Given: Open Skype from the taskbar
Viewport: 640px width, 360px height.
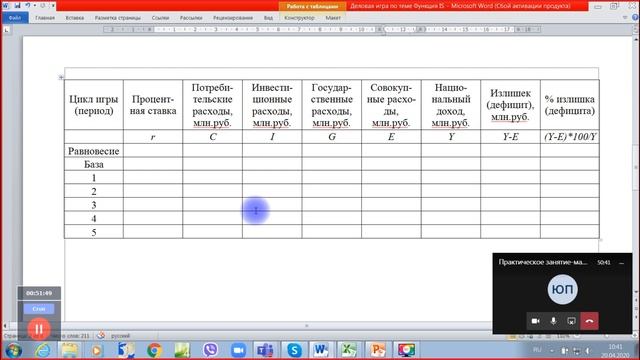Looking at the screenshot, I should [x=294, y=350].
